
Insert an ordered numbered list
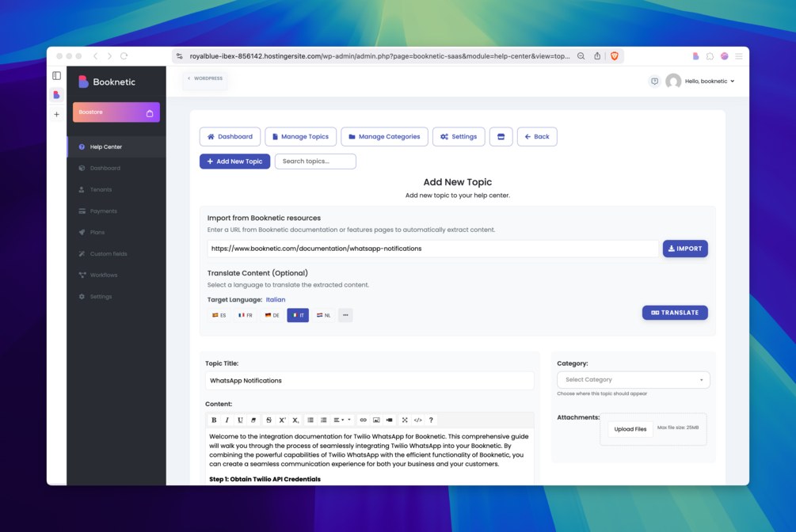click(x=323, y=420)
